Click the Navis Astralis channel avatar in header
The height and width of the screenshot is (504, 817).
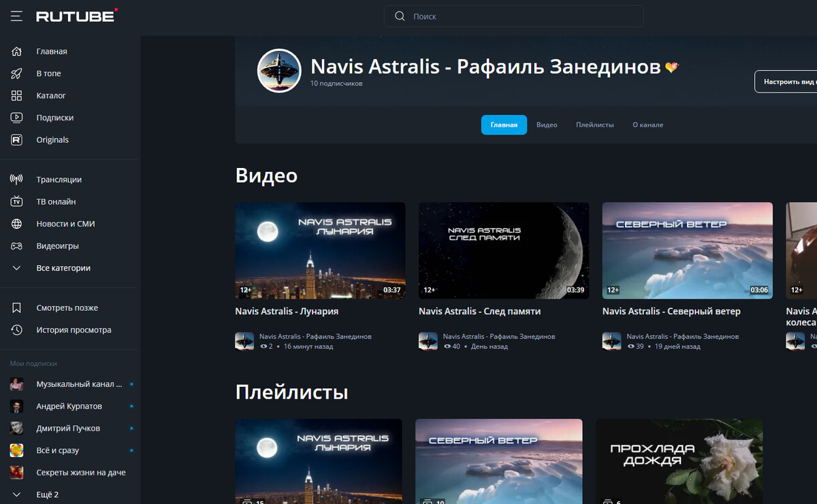pos(279,71)
